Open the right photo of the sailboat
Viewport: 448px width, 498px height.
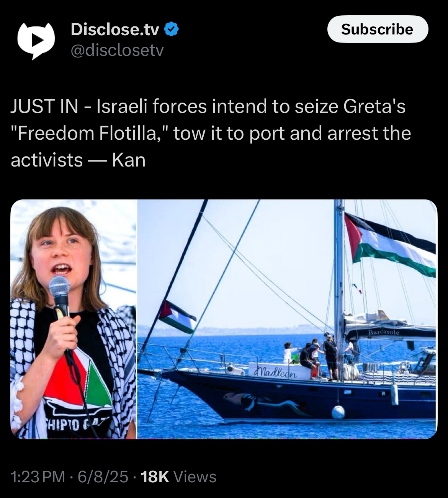[287, 319]
